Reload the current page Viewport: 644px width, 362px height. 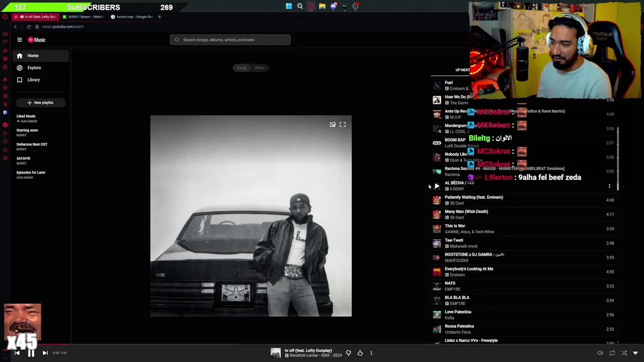click(x=29, y=27)
